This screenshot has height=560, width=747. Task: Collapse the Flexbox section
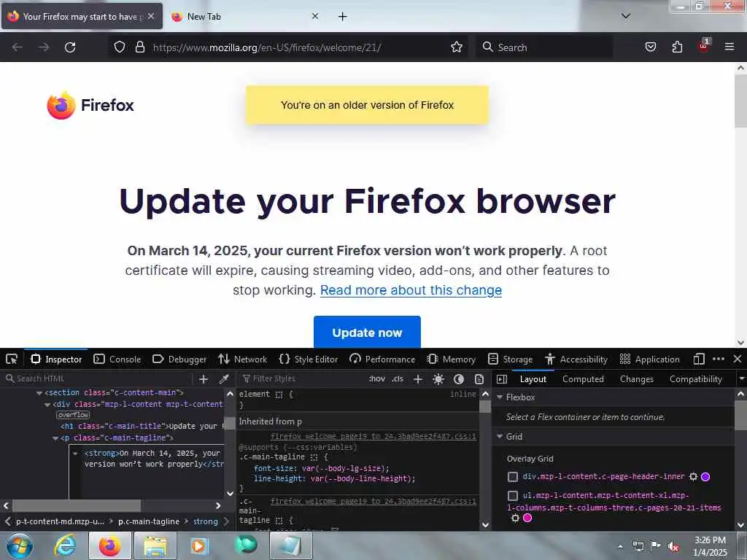point(500,397)
